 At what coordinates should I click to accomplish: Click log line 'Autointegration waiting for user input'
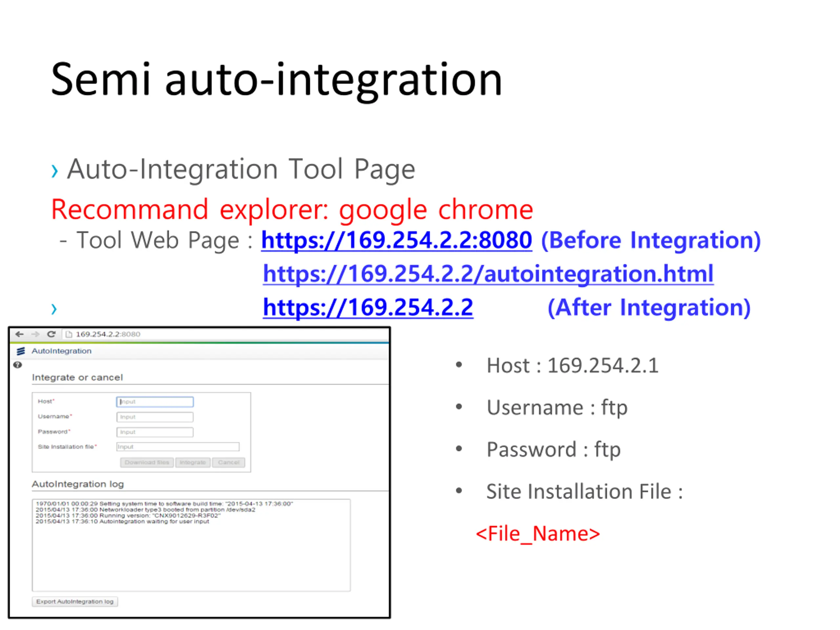pos(122,521)
